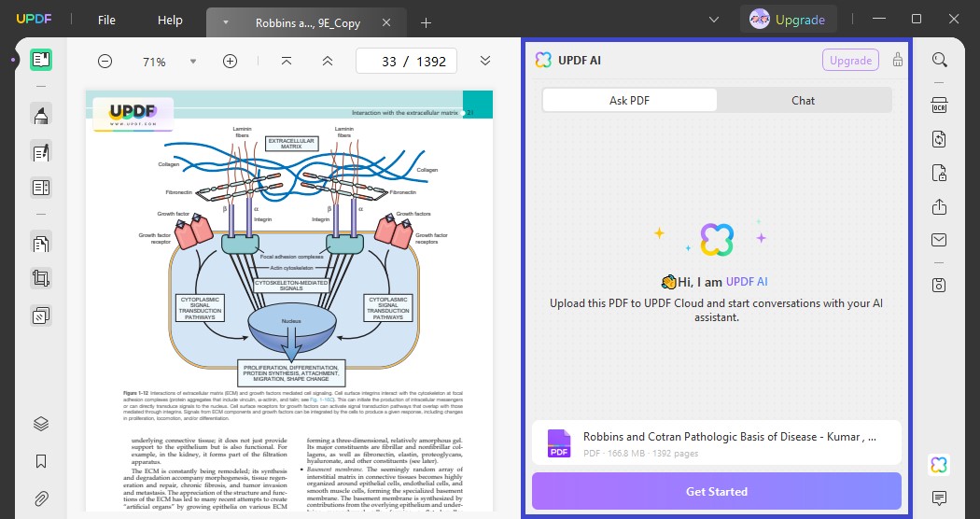Run OCR text recognition
The height and width of the screenshot is (519, 980).
click(x=939, y=105)
